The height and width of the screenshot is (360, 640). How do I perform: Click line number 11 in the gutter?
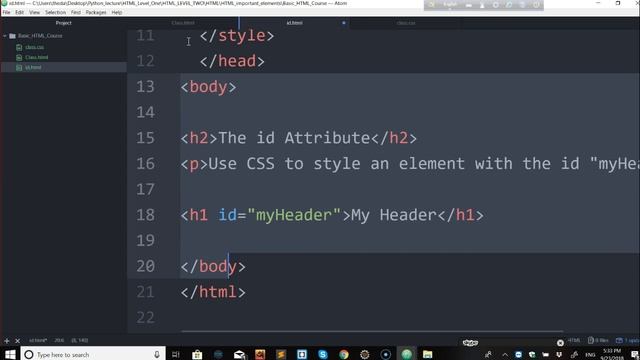[145, 36]
